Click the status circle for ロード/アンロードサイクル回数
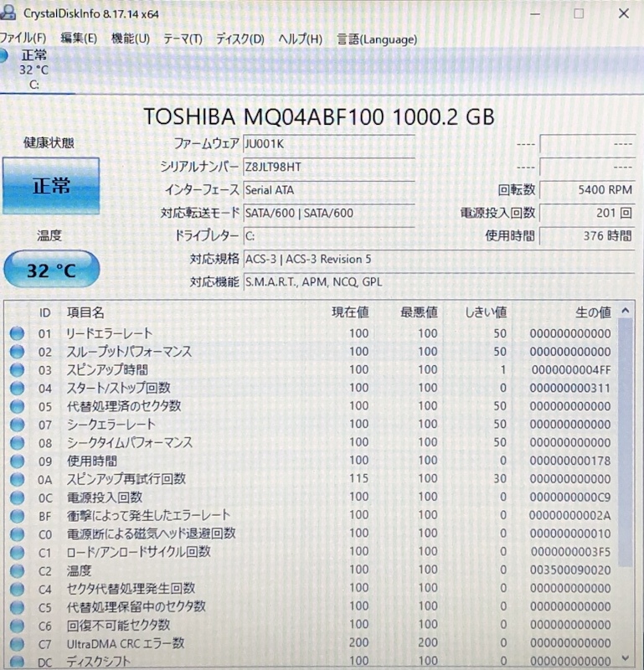644x670 pixels. [x=17, y=552]
